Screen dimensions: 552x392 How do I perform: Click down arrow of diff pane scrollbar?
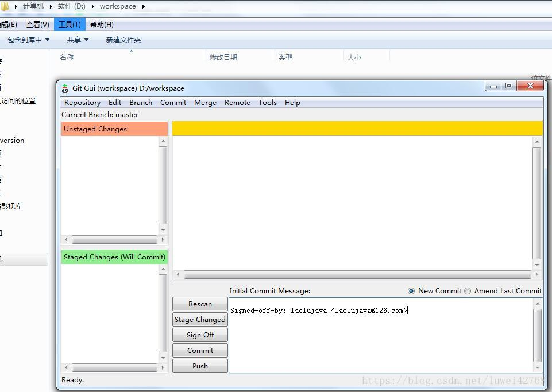pos(537,265)
